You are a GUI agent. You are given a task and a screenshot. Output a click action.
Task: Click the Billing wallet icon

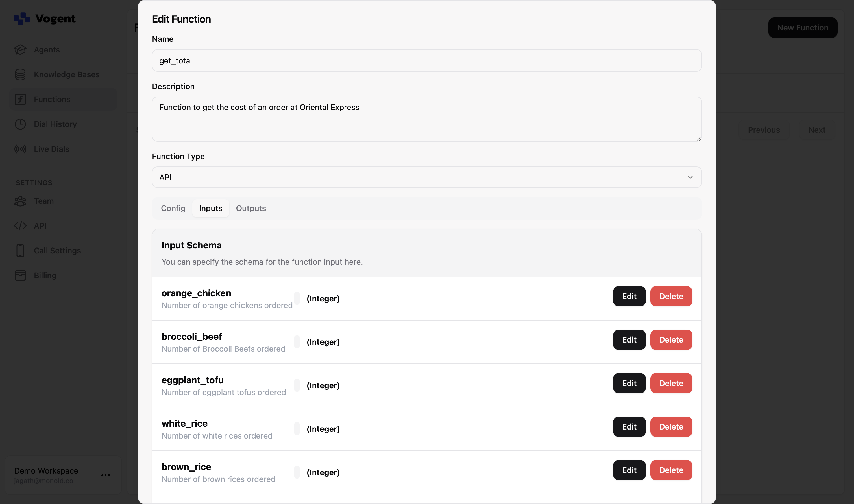coord(20,275)
